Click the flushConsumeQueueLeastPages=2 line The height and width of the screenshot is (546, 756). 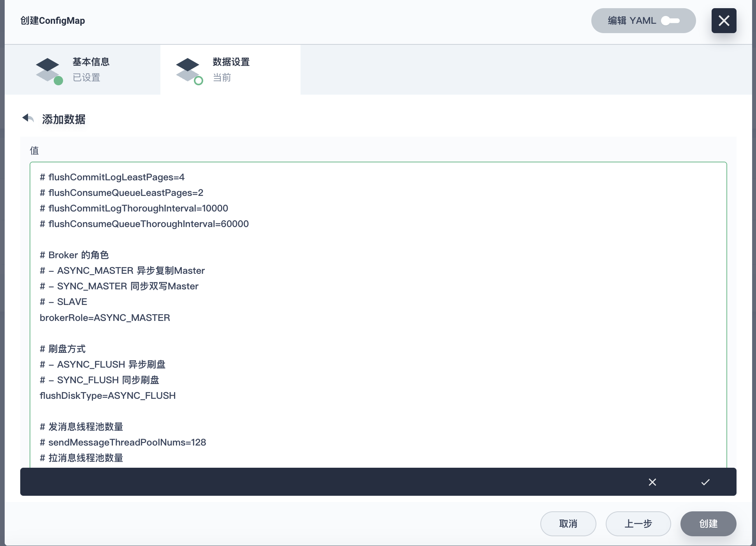pyautogui.click(x=121, y=193)
